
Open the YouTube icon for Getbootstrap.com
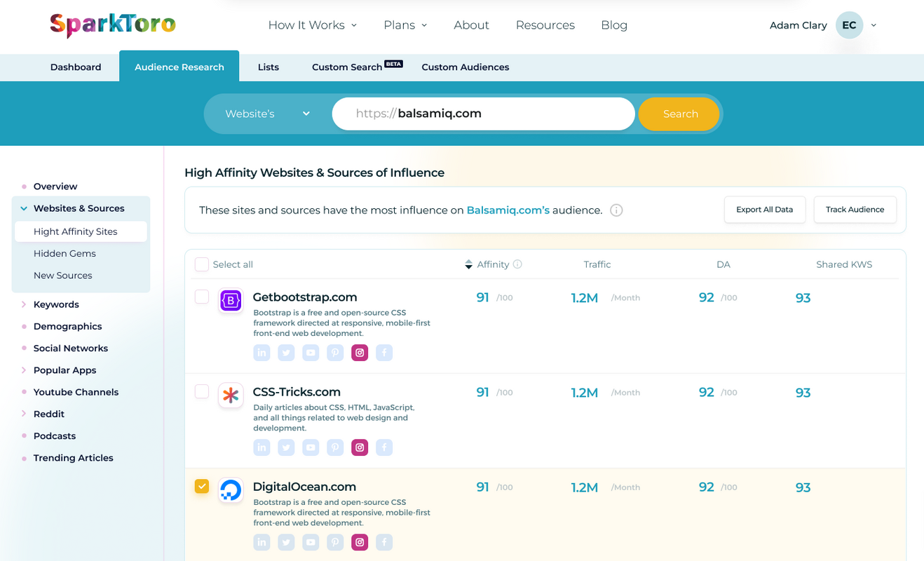pyautogui.click(x=311, y=353)
